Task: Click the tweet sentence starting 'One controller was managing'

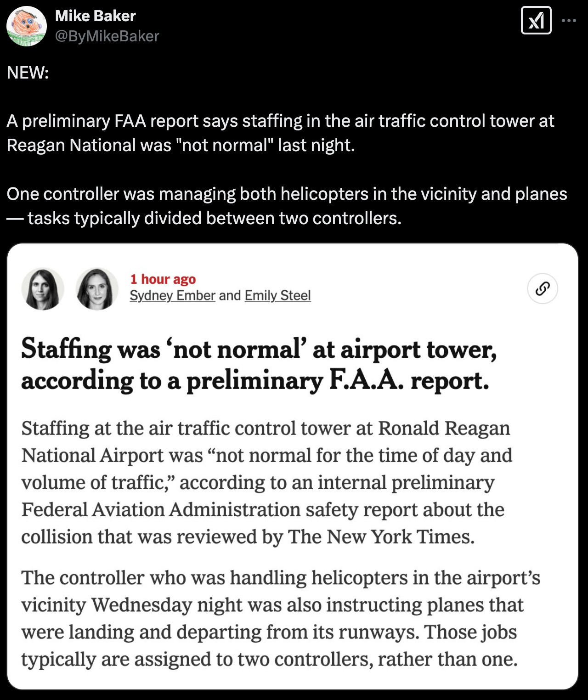Action: point(287,206)
